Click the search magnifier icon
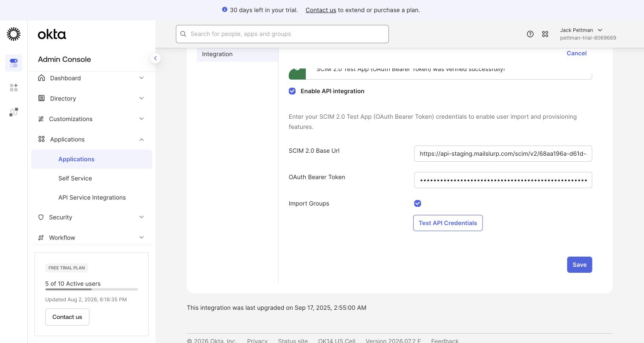The height and width of the screenshot is (343, 644). click(x=184, y=34)
